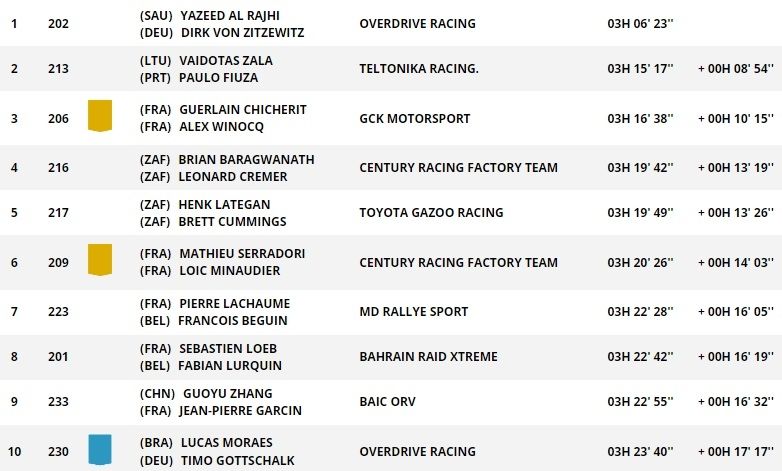
Task: Select Bahrain Raid Xtreme team
Action: pyautogui.click(x=428, y=356)
